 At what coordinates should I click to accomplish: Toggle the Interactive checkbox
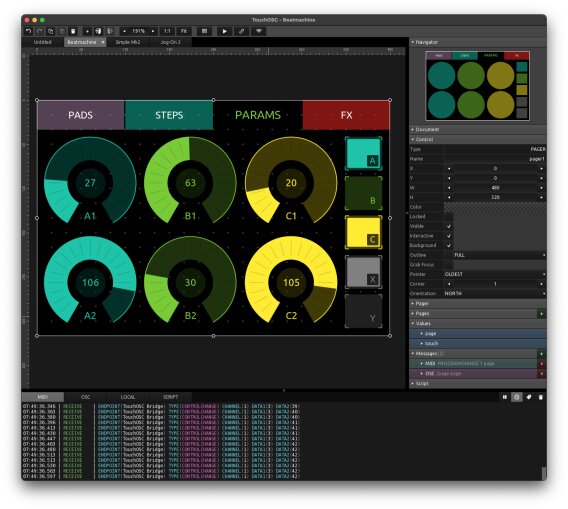448,236
